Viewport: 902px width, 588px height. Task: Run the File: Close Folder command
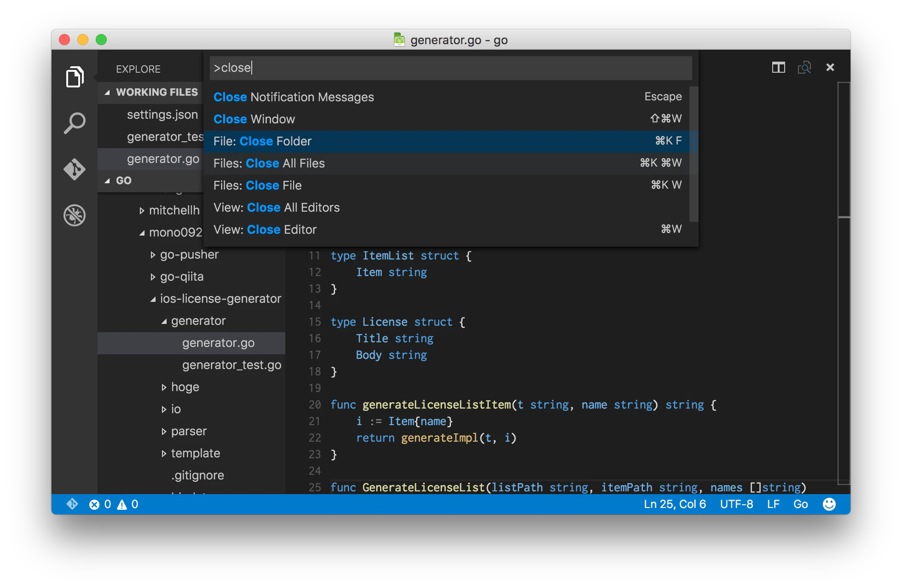451,141
